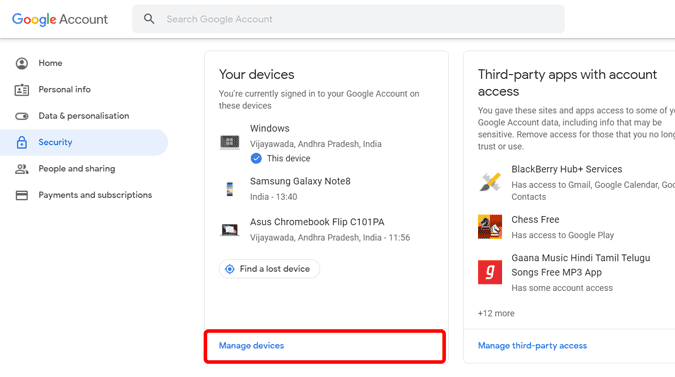Image resolution: width=675 pixels, height=377 pixels.
Task: Click the Home profile icon in sidebar
Action: point(22,63)
